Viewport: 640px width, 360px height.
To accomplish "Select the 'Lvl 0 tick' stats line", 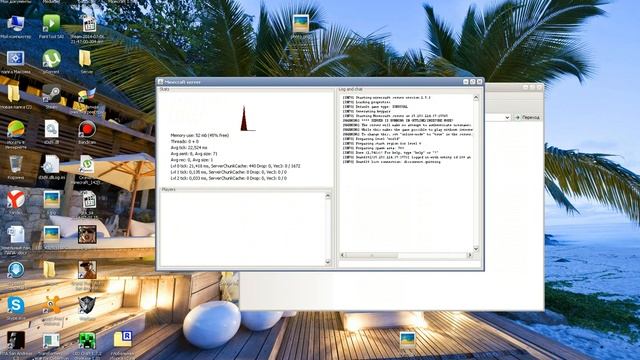I will (235, 166).
